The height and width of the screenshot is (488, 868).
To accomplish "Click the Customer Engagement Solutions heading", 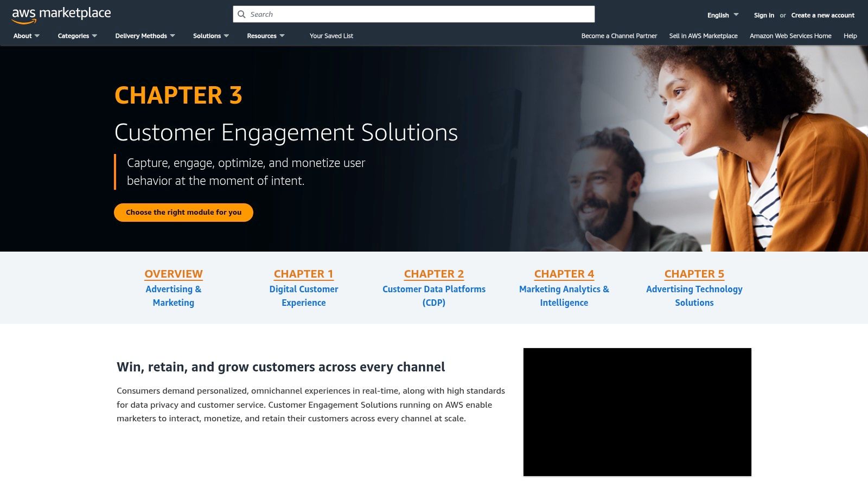I will [286, 132].
